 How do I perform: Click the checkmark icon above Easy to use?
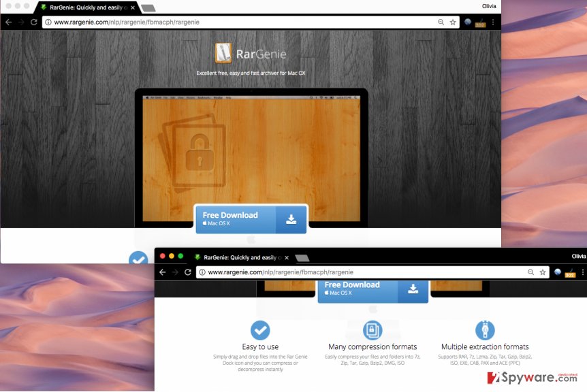260,330
